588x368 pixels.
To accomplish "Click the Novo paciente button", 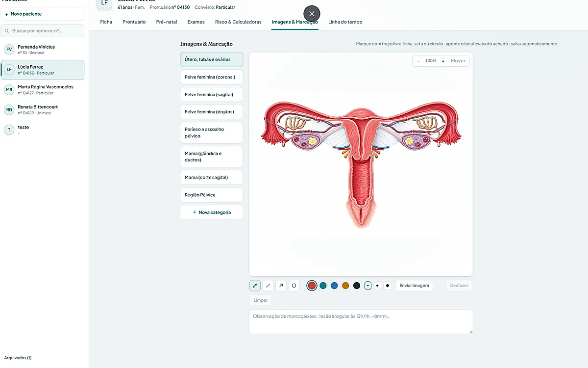I will pos(43,14).
